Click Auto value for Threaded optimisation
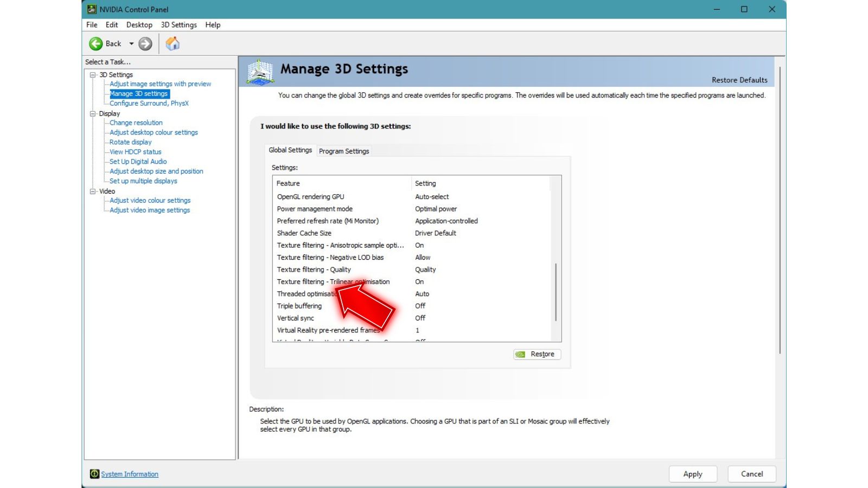This screenshot has height=488, width=868. [422, 294]
